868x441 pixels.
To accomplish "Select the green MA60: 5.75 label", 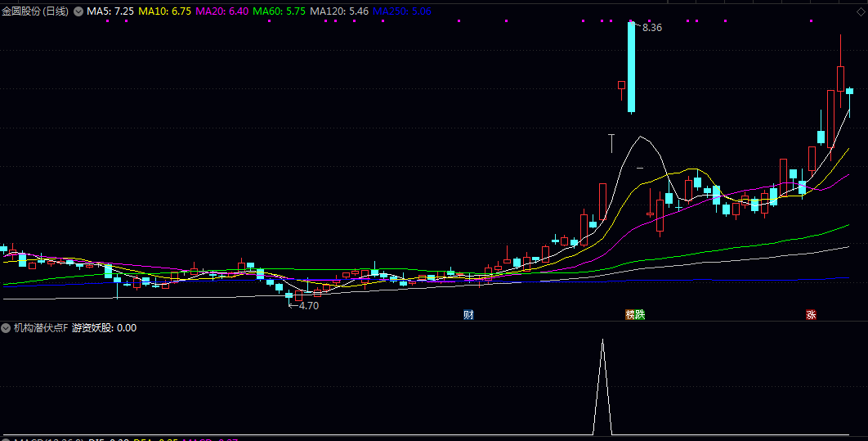I will click(279, 11).
